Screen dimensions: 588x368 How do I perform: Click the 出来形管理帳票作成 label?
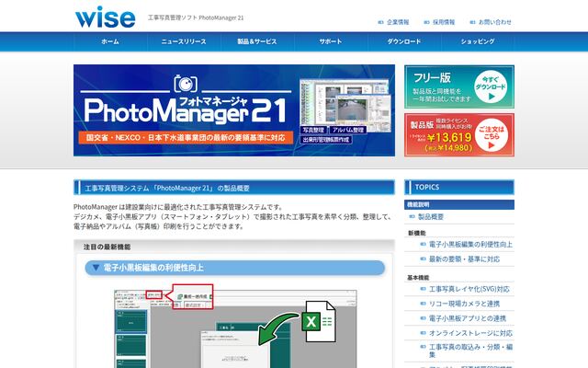[x=326, y=140]
